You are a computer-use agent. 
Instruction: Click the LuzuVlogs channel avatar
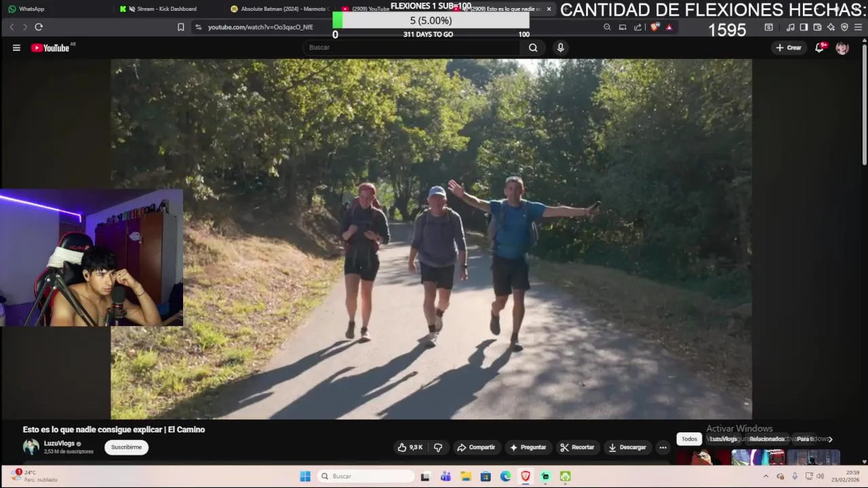pyautogui.click(x=31, y=447)
